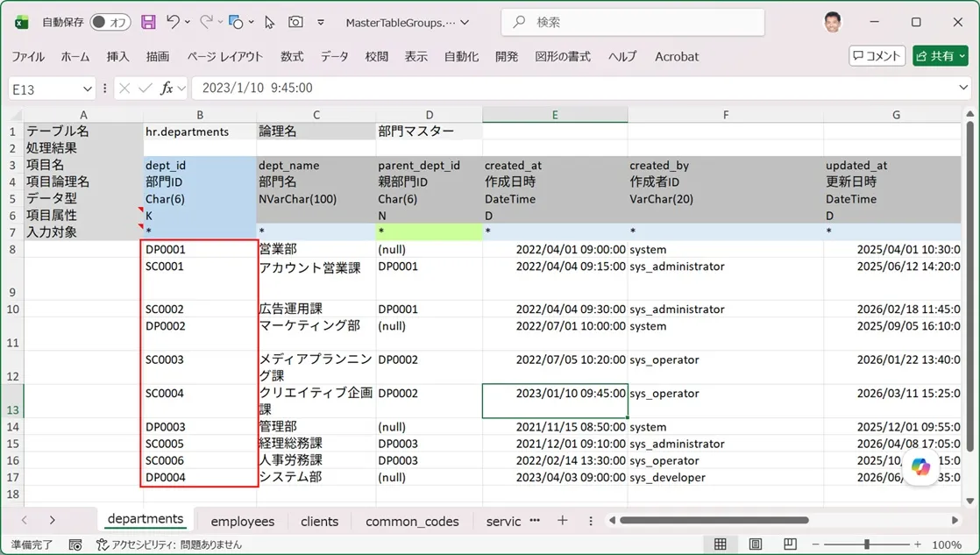The image size is (980, 555).
Task: Click the camera icon in the quick access toolbar
Action: coord(295,22)
